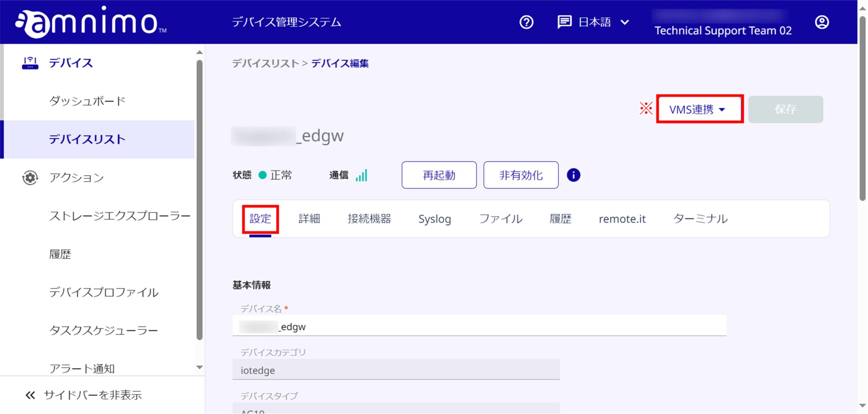868x414 pixels.
Task: Click the アクション gear icon
Action: (x=30, y=178)
